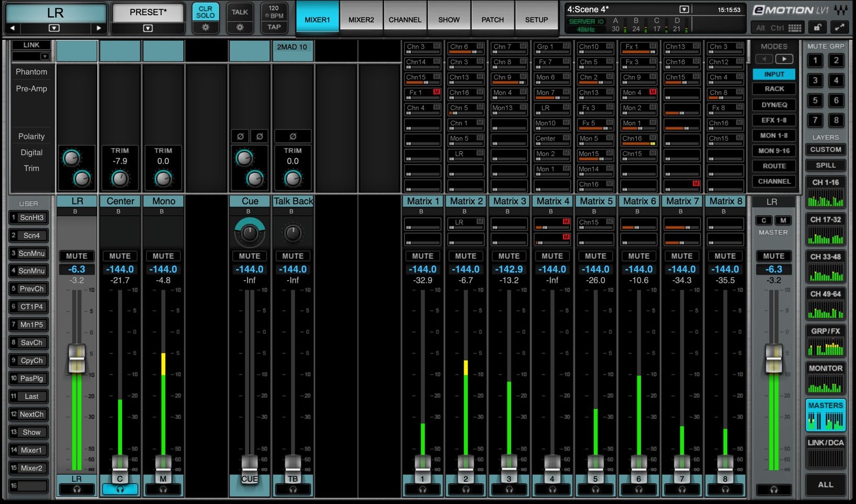Select the GRP/FX layer thumbnail

click(826, 341)
